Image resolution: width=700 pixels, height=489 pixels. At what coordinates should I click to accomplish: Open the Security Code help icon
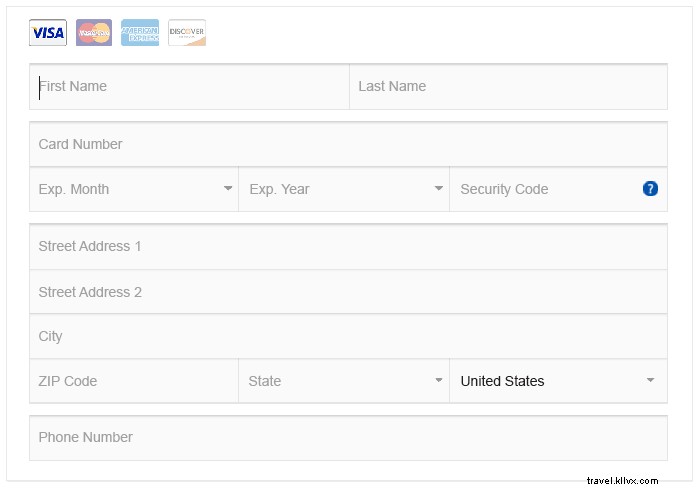point(650,189)
